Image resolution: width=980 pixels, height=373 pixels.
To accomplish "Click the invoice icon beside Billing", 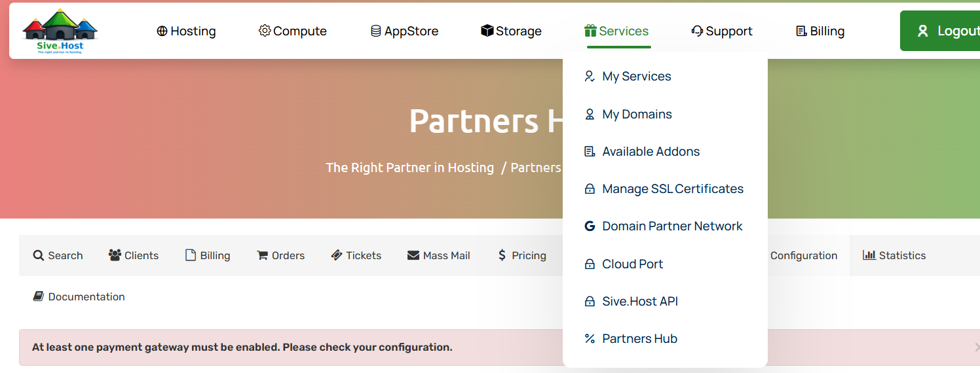I will pos(801,31).
